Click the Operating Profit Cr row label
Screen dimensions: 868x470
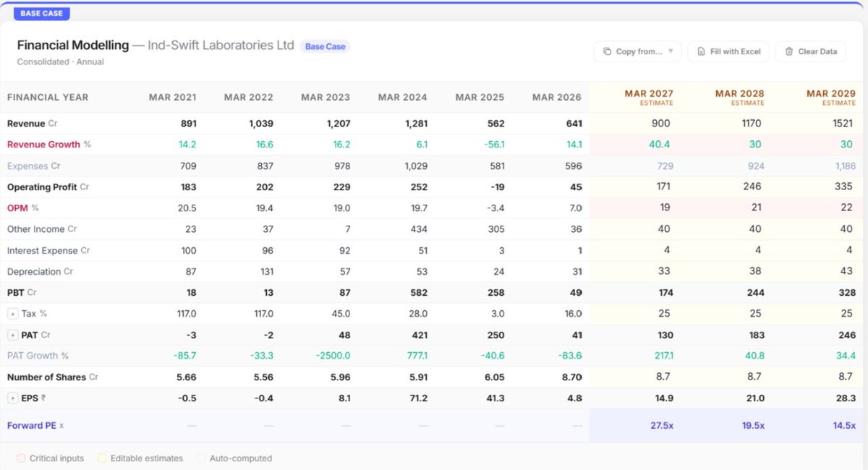pos(48,187)
